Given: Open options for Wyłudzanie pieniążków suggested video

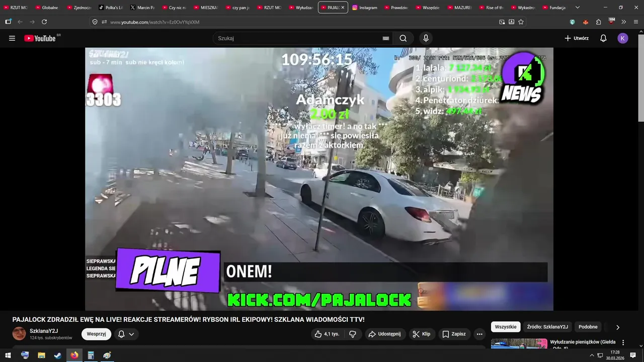Looking at the screenshot, I should [623, 342].
